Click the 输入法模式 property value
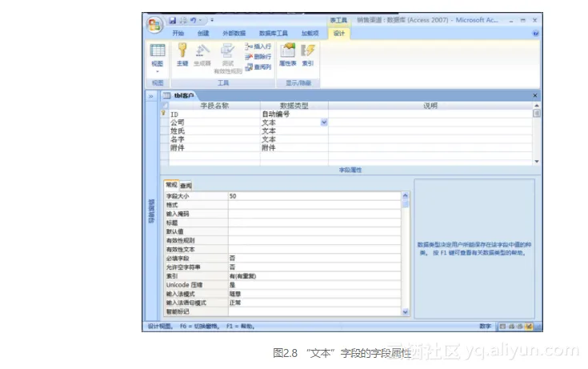This screenshot has width=588, height=369. click(x=314, y=294)
